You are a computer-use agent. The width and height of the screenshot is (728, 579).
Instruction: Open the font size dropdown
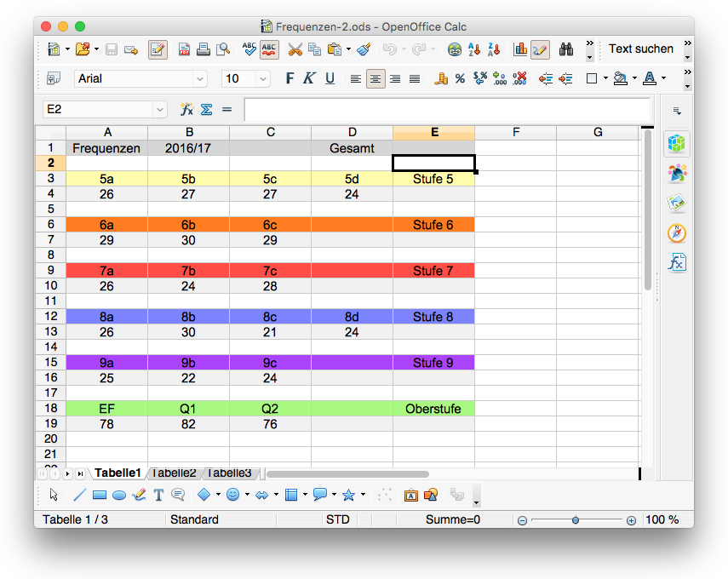262,79
